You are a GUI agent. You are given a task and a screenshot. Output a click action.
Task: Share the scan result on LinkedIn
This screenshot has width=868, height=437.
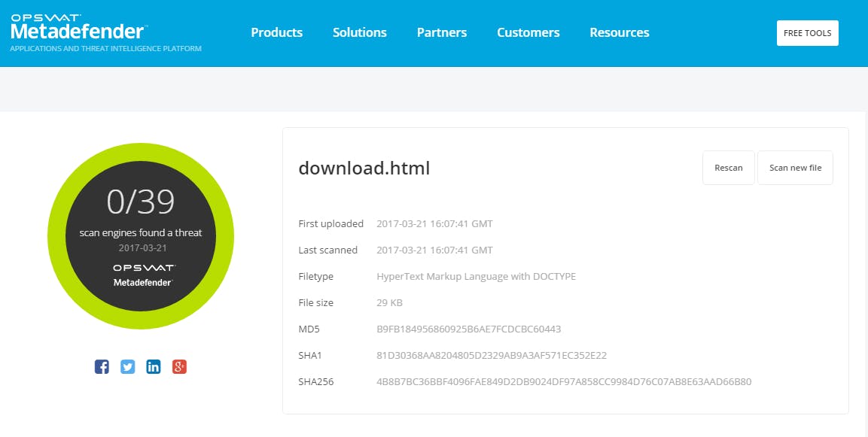pos(154,366)
